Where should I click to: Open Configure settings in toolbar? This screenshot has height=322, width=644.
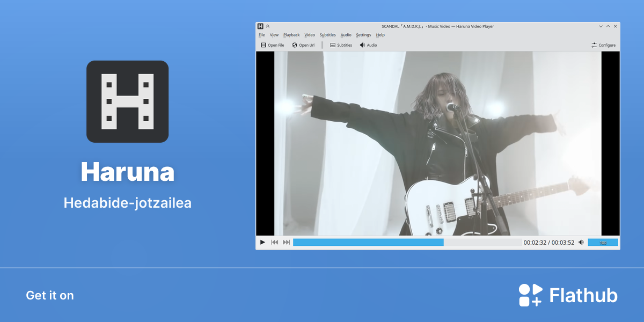click(x=603, y=45)
